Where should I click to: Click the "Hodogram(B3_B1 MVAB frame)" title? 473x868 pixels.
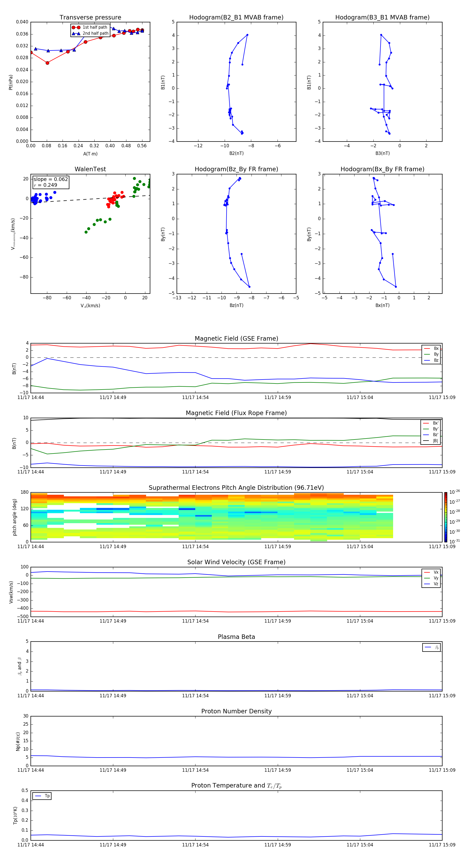pyautogui.click(x=382, y=17)
